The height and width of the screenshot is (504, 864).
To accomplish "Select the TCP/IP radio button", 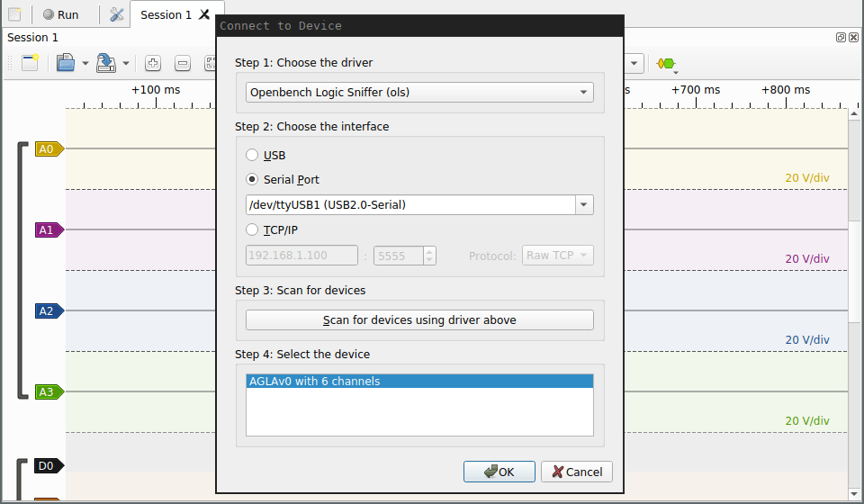I will [252, 229].
